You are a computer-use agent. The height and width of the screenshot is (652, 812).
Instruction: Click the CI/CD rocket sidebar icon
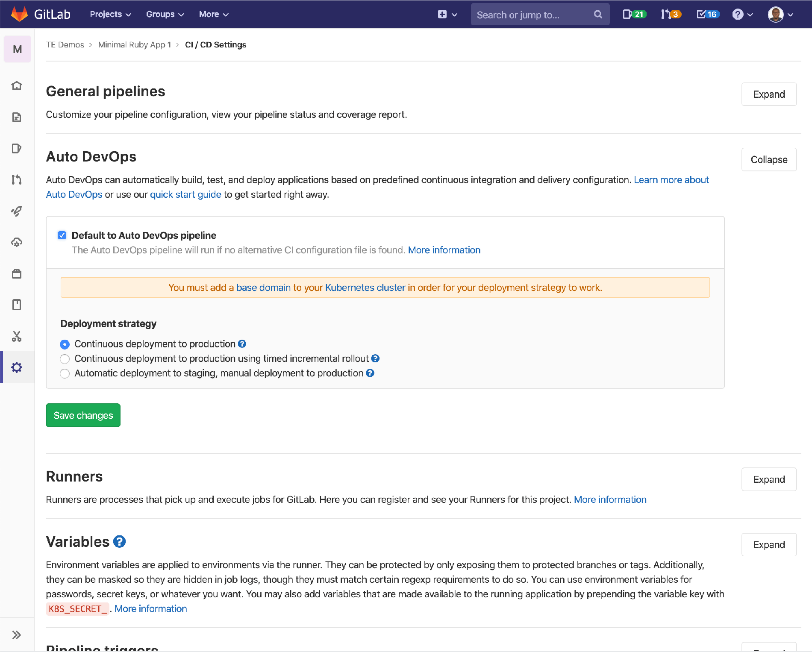pos(17,211)
